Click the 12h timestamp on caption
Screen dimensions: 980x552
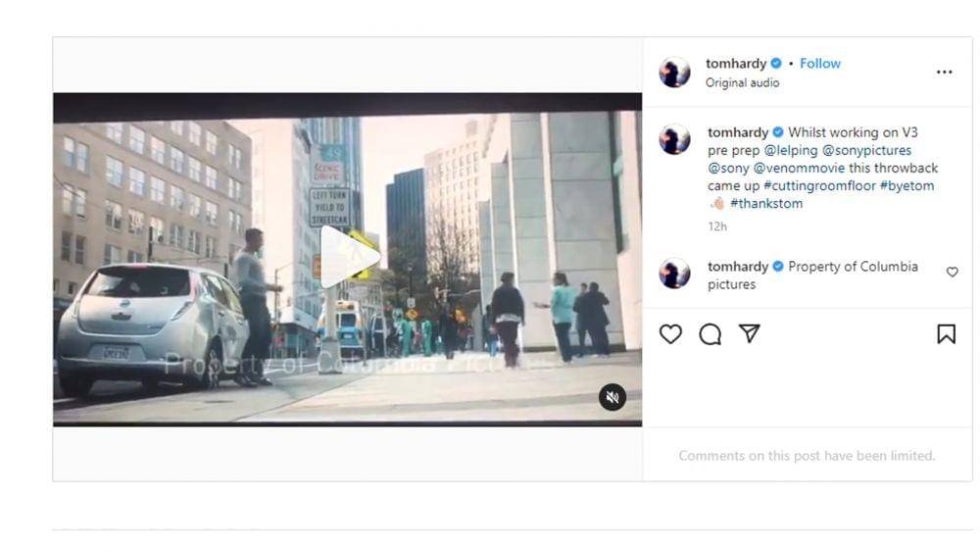click(716, 226)
